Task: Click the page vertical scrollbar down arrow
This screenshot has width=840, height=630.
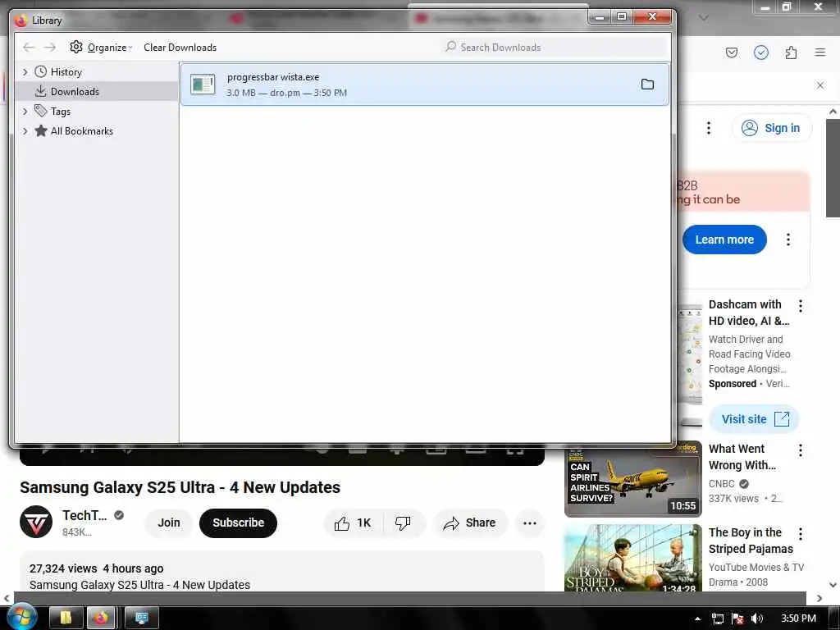Action: point(833,584)
